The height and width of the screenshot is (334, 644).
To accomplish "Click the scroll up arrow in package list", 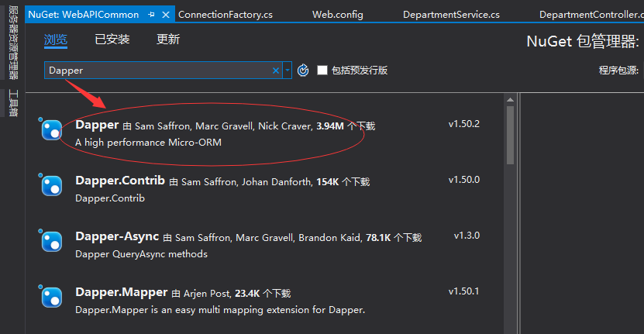I will 510,100.
